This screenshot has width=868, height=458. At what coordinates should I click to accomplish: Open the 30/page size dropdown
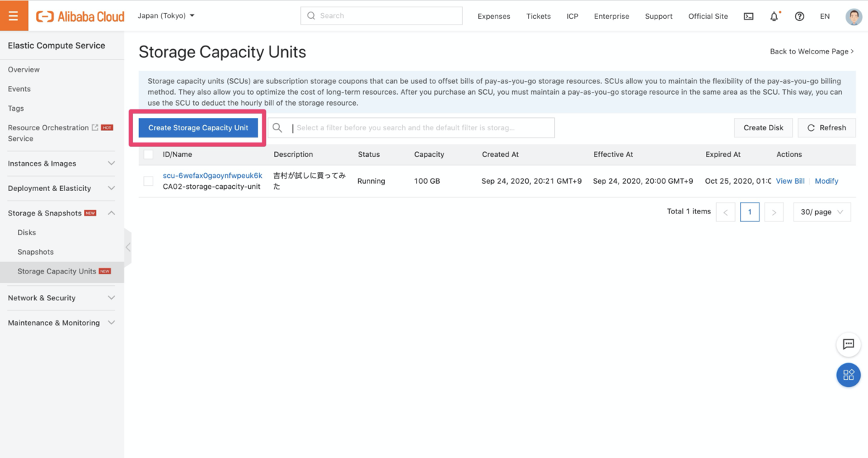tap(822, 212)
